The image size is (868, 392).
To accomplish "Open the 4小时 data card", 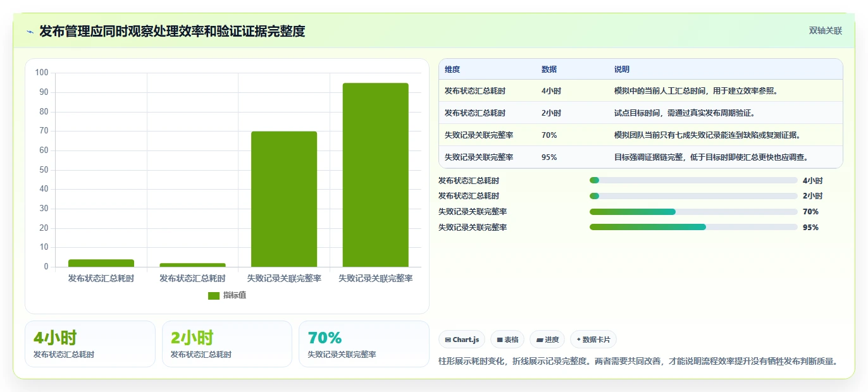I will click(90, 344).
